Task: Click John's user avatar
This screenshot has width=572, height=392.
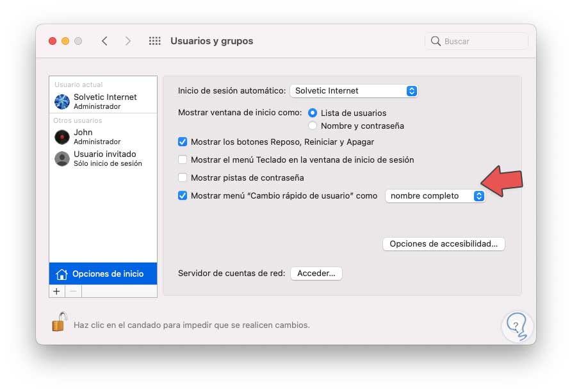Action: (x=62, y=136)
